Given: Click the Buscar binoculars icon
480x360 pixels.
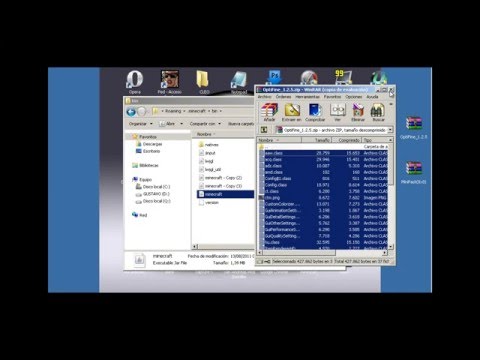Looking at the screenshot, I should point(378,112).
